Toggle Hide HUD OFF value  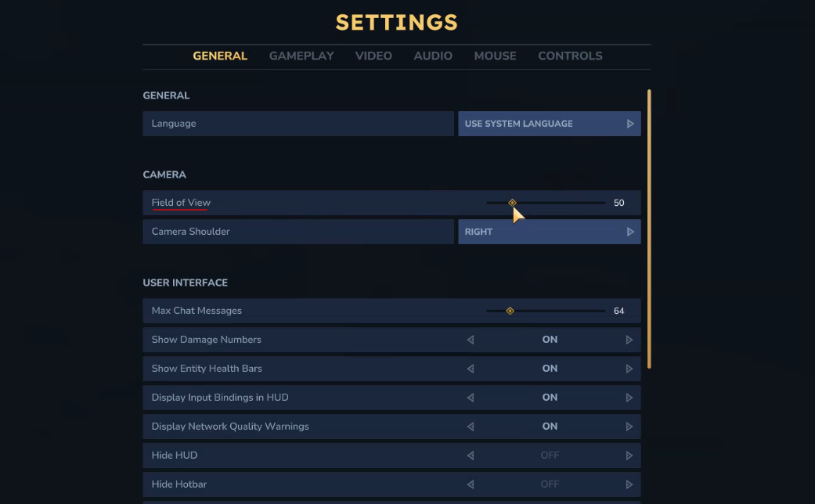[x=550, y=455]
